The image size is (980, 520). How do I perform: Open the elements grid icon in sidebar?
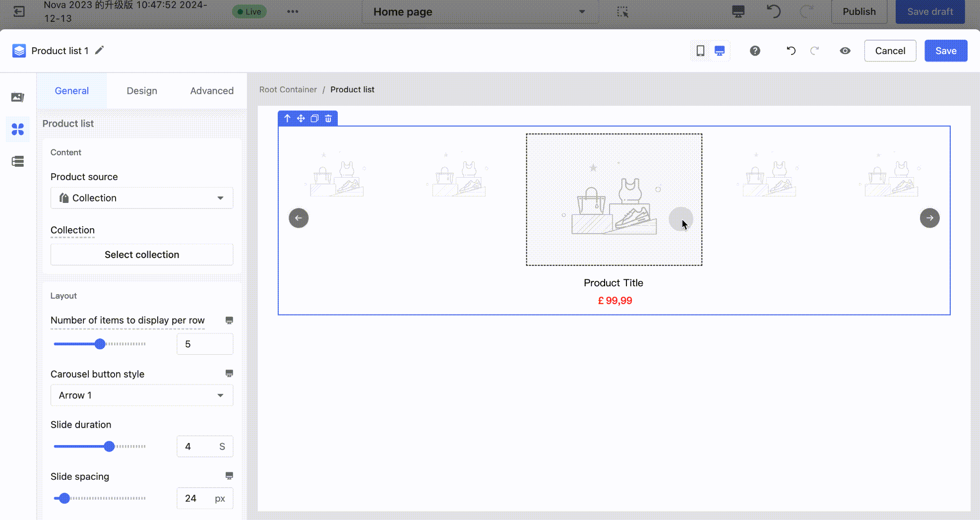(18, 130)
